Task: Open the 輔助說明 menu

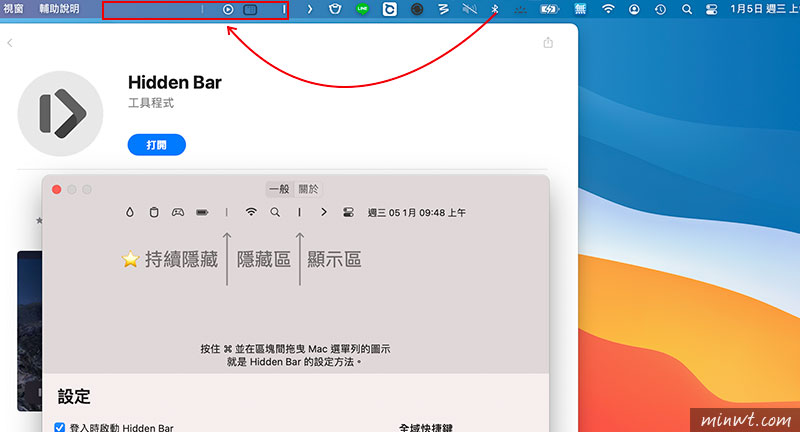Action: click(59, 9)
